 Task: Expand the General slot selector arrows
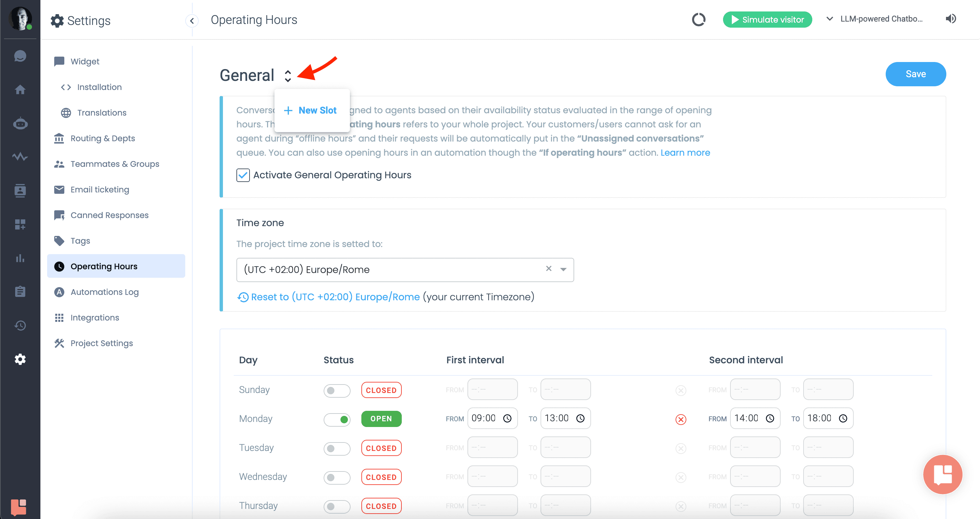click(288, 76)
